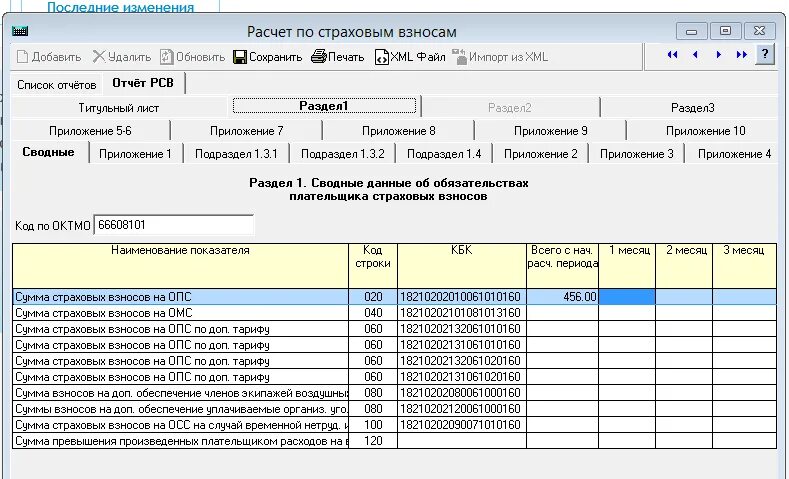
Task: Switch to Список отчётов tab
Action: click(56, 85)
